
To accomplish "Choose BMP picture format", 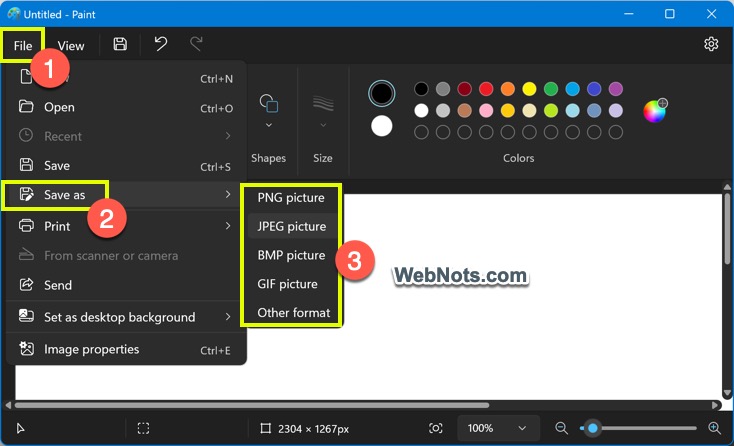I will [x=291, y=255].
